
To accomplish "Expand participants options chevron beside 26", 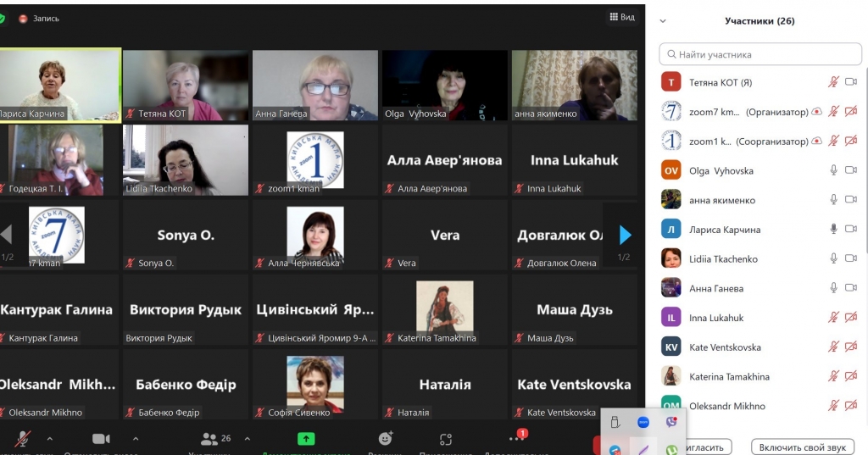I will (248, 439).
